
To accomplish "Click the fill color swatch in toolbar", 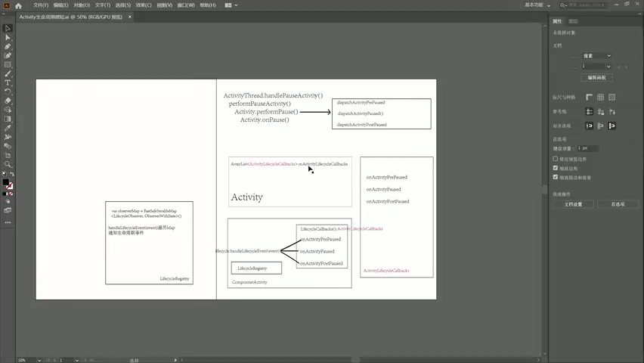I will tap(5, 182).
